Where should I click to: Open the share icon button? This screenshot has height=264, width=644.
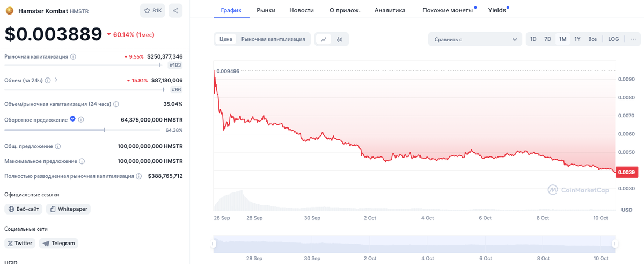tap(175, 10)
